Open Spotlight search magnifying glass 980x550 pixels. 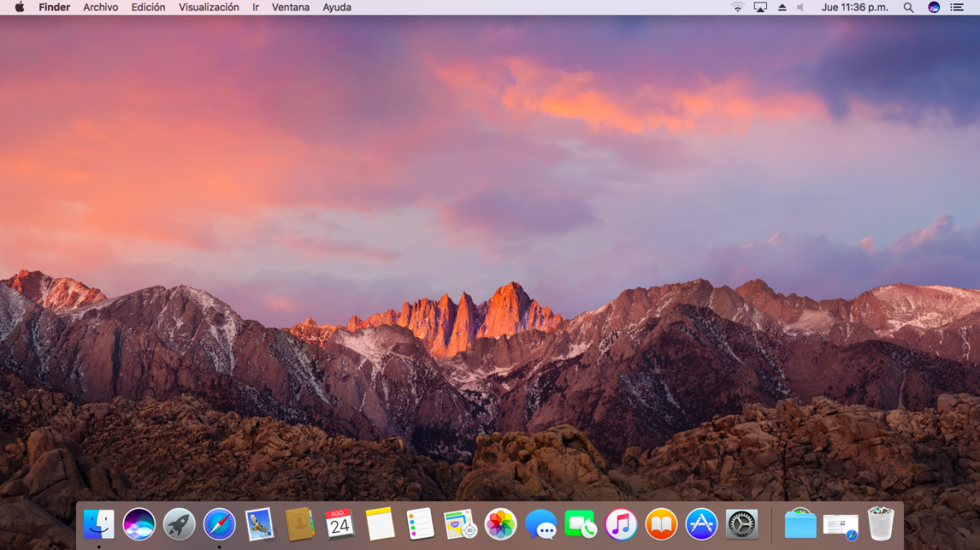tap(908, 7)
